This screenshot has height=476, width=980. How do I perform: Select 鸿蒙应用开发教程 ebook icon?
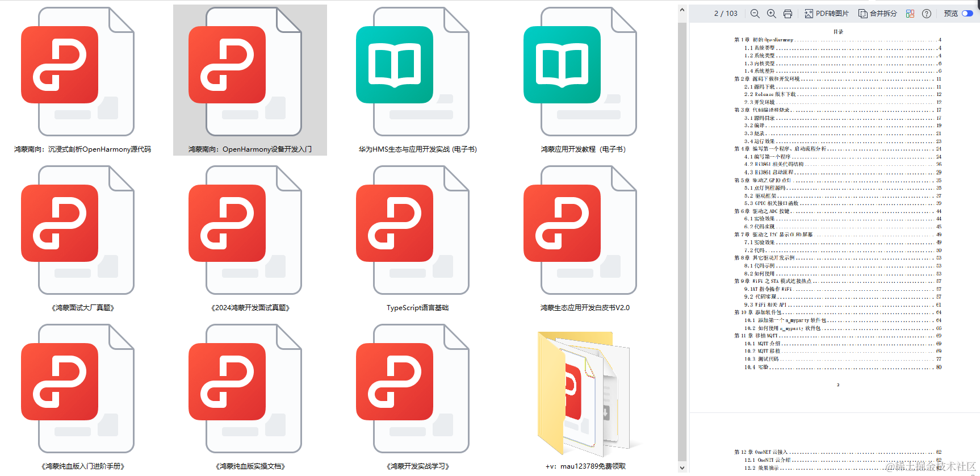click(580, 72)
